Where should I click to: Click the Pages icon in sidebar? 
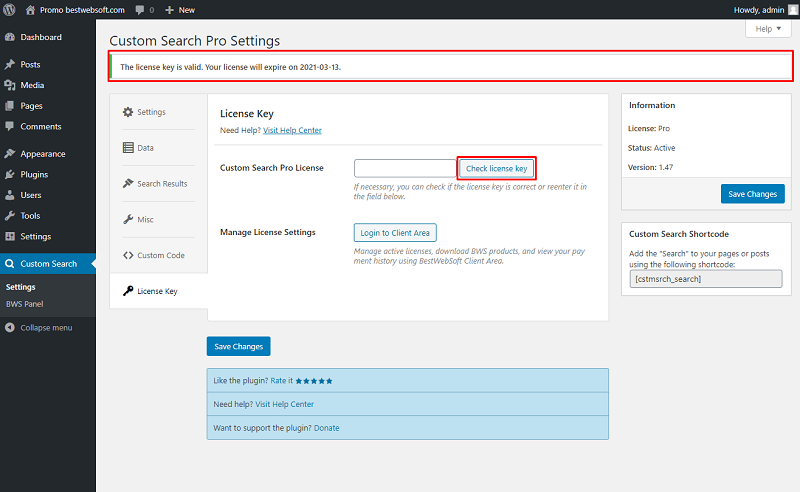click(10, 106)
